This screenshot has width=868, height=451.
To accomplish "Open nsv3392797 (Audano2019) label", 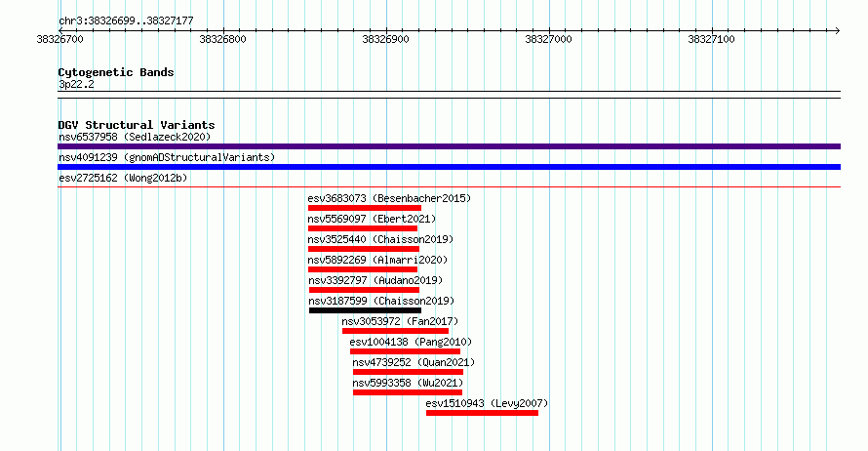I will [x=375, y=280].
